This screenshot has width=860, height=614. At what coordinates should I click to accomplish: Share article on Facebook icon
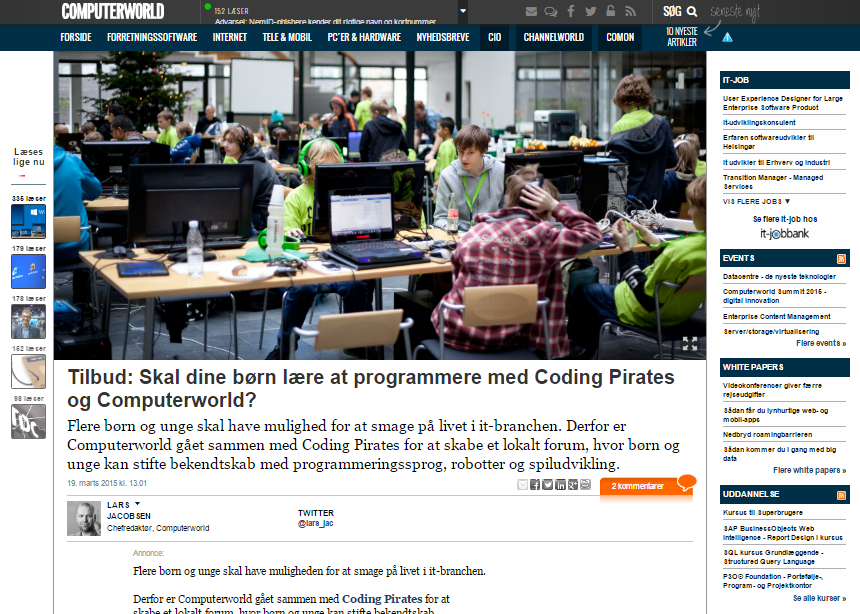[x=535, y=485]
